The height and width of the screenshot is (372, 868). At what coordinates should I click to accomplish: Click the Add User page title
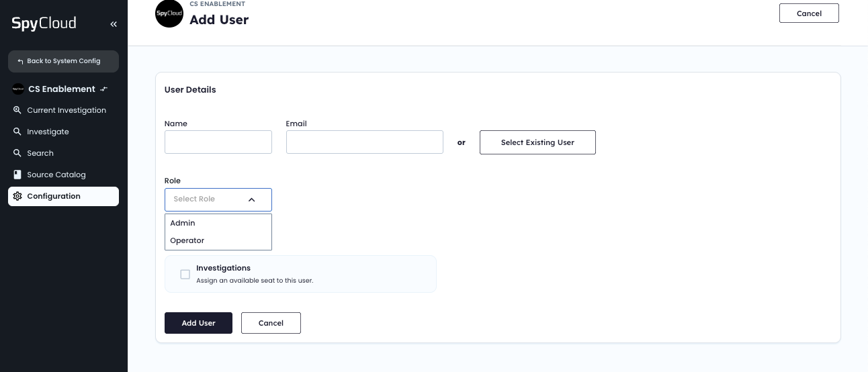(219, 19)
